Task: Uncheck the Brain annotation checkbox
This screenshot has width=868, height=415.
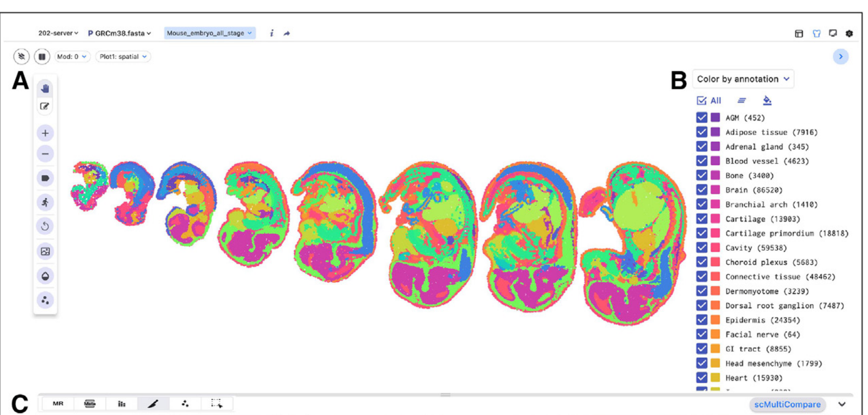Action: (701, 190)
